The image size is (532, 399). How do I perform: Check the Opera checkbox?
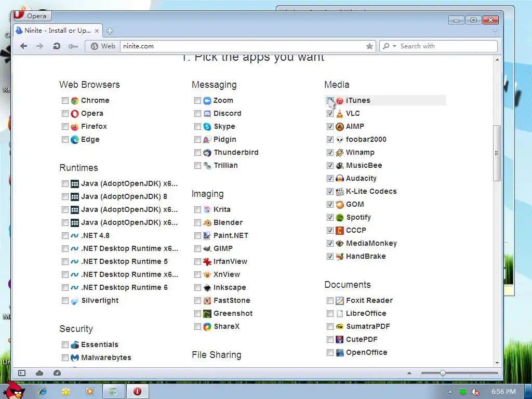click(65, 113)
